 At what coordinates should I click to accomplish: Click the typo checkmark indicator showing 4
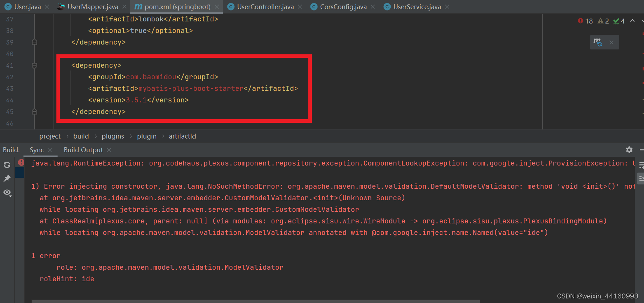click(619, 21)
